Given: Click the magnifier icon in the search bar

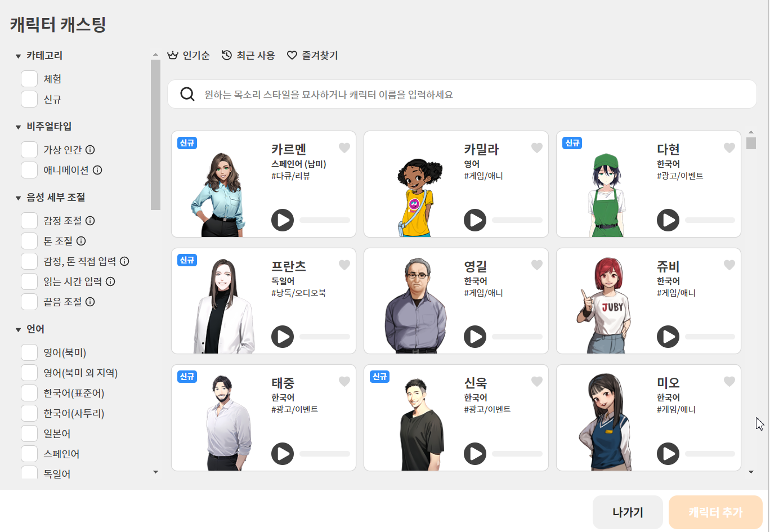Looking at the screenshot, I should [x=187, y=93].
